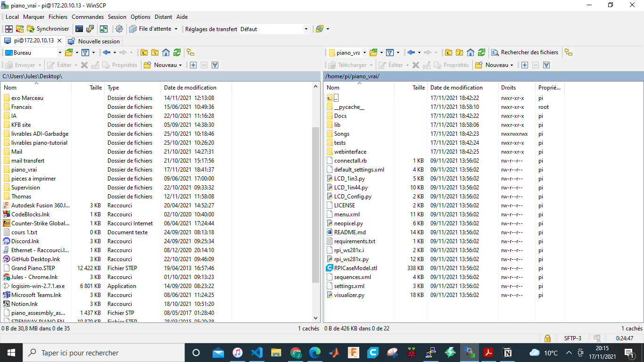The height and width of the screenshot is (362, 644).
Task: Select logisim-win-2.7.1.exe in local panel
Action: (x=38, y=286)
